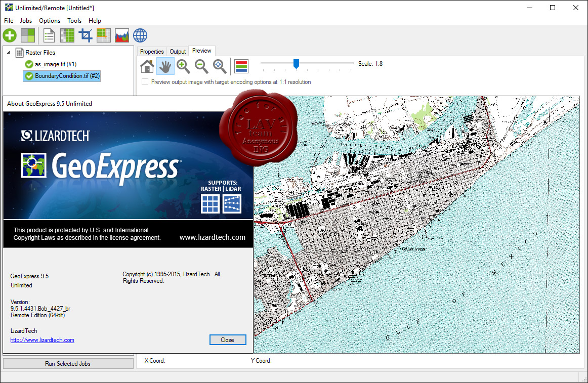Select the Pan hand tool
The image size is (588, 383).
165,66
